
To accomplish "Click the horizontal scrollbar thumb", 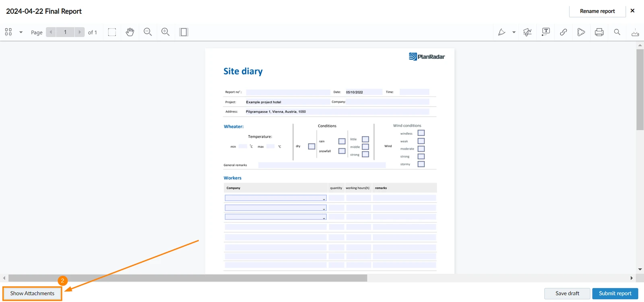I will click(188, 278).
